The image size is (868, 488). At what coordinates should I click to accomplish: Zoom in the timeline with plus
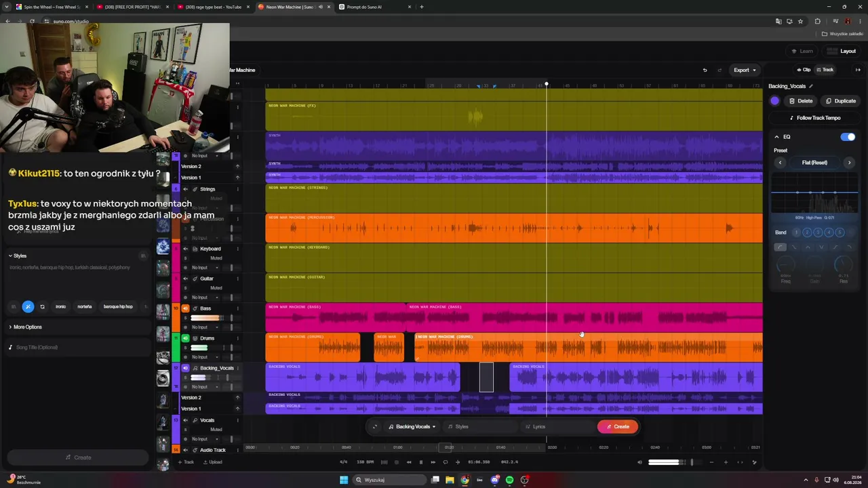(x=726, y=462)
